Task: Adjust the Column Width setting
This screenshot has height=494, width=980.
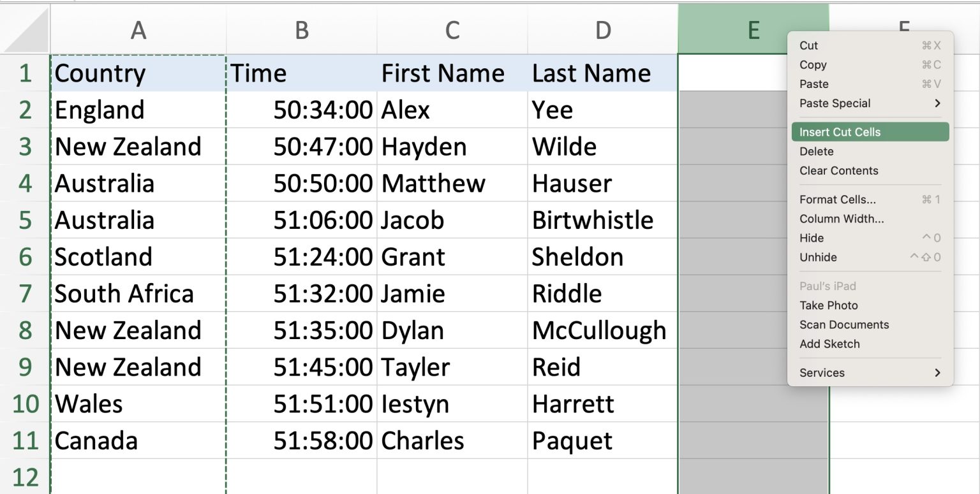Action: pos(842,219)
